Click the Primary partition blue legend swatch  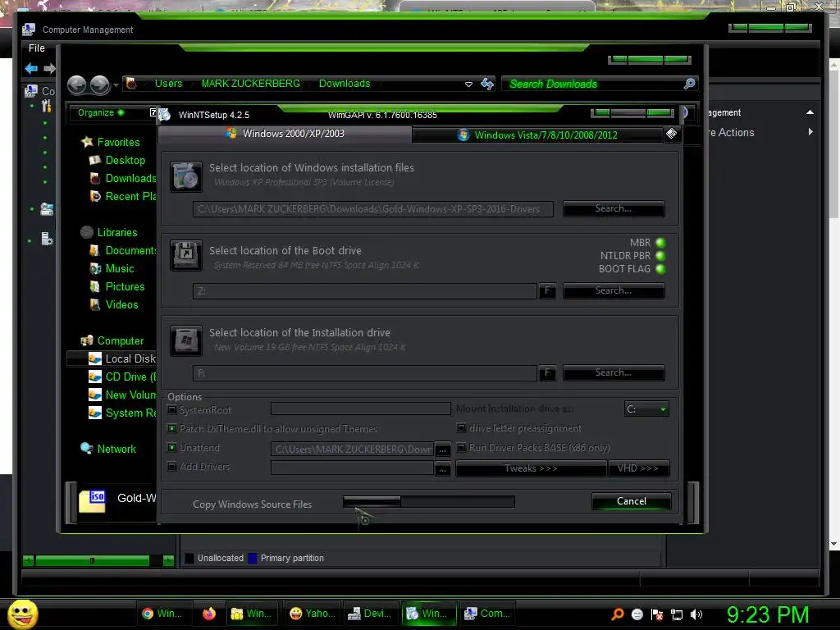[253, 558]
